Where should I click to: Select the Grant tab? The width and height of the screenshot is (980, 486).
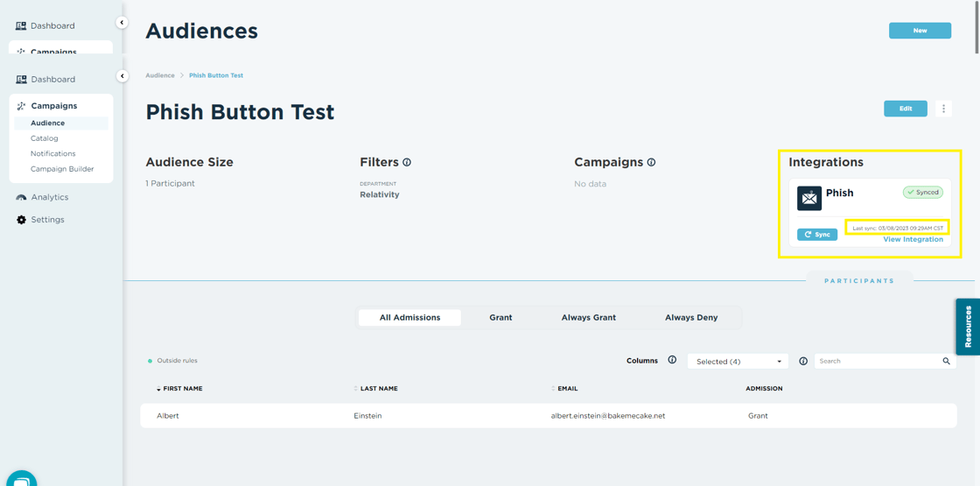click(x=500, y=318)
